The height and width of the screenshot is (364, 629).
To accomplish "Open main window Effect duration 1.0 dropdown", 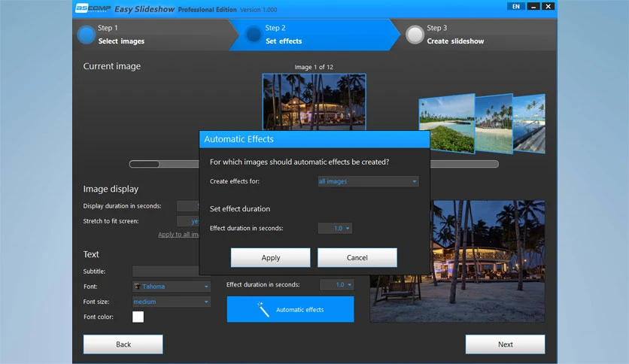I will point(337,284).
